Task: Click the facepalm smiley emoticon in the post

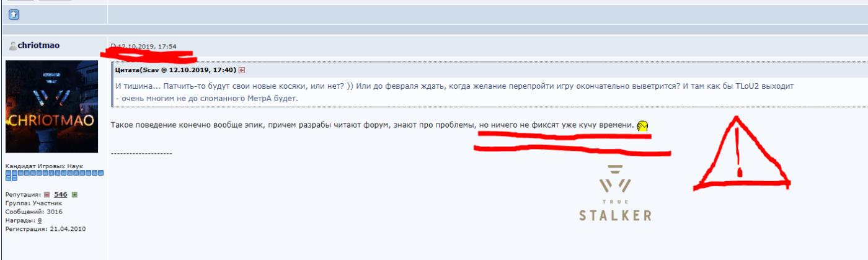Action: [642, 126]
